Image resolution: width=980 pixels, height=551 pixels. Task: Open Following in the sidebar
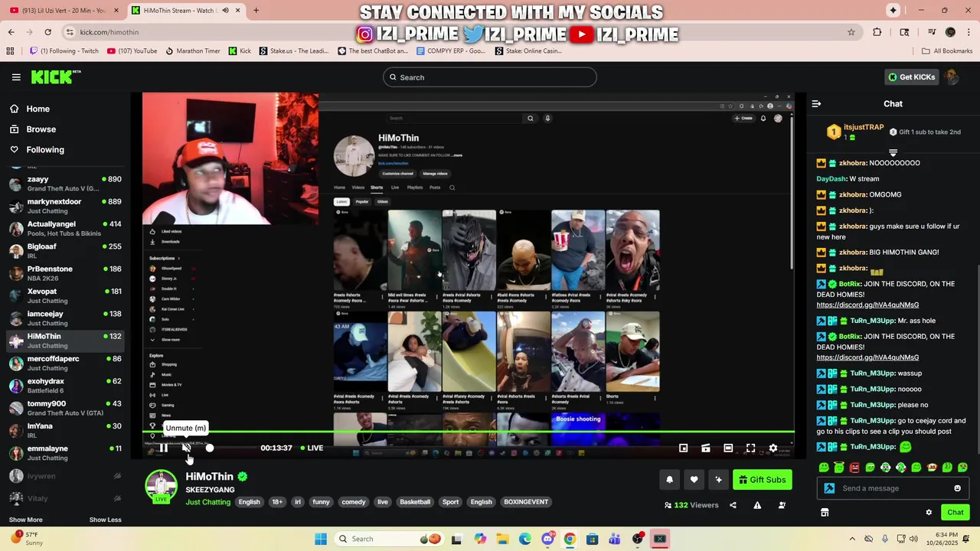point(65,149)
